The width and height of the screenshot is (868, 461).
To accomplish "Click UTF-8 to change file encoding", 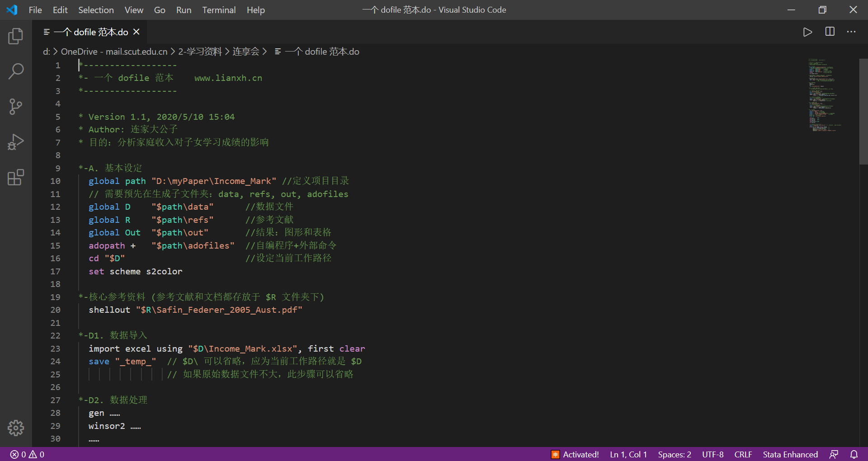I will pyautogui.click(x=713, y=454).
